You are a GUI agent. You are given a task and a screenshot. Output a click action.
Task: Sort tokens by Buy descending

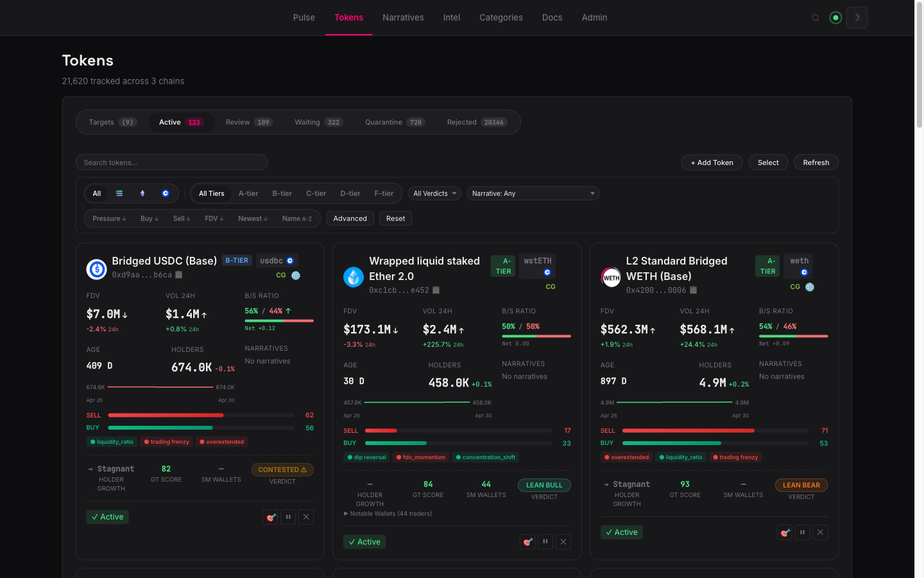[x=150, y=218]
